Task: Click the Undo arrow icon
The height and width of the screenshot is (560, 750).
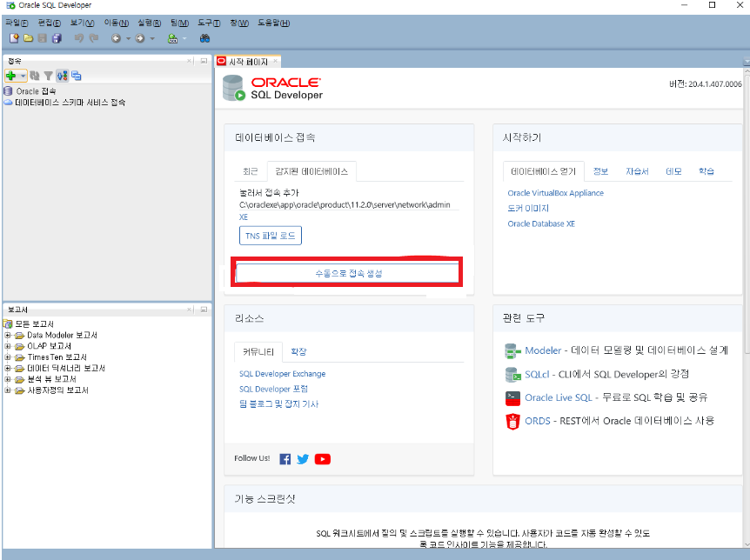Action: 79,38
